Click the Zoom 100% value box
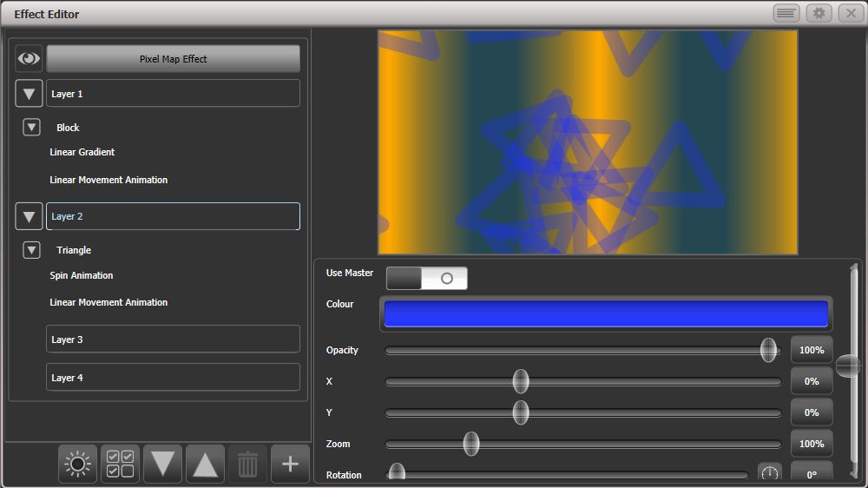 (812, 444)
